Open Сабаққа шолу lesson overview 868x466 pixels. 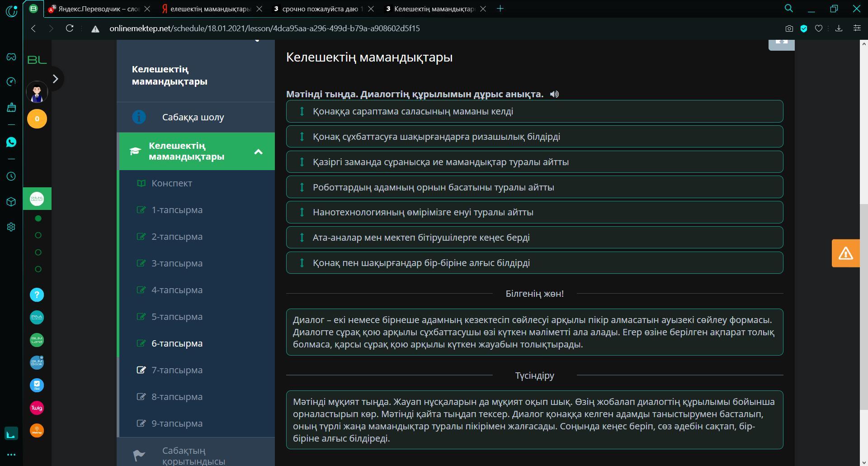tap(193, 117)
